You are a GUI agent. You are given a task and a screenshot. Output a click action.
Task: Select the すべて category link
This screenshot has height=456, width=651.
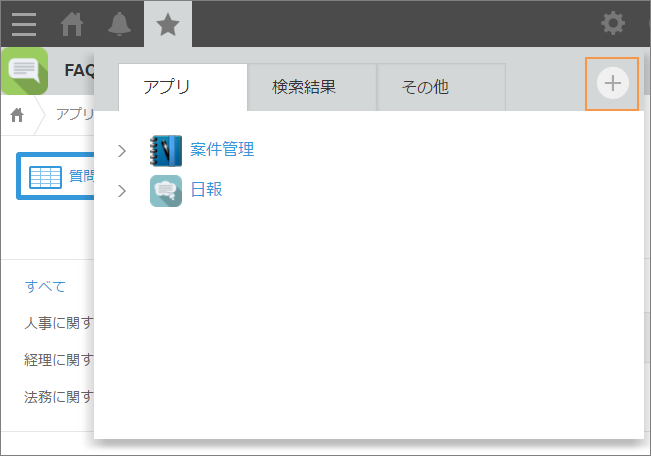pos(45,287)
